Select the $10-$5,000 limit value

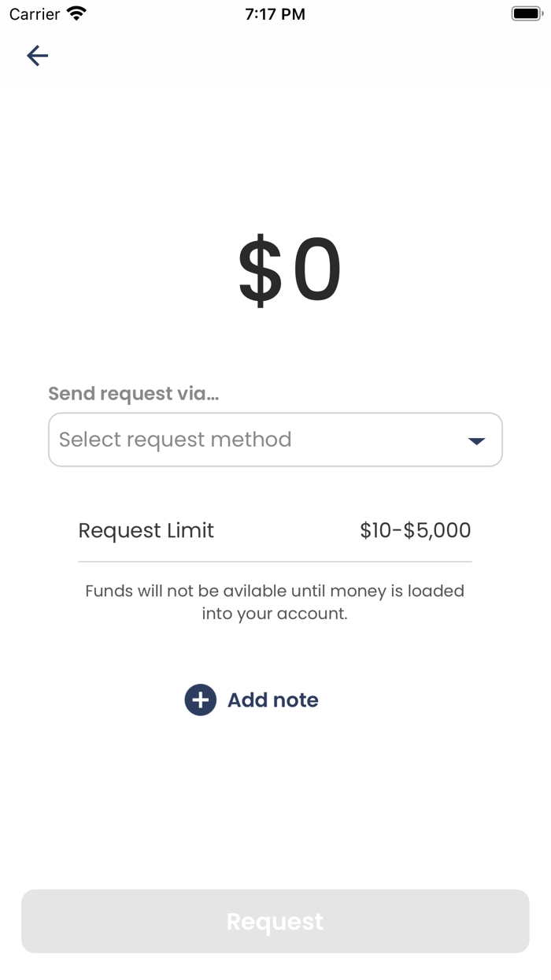(416, 530)
